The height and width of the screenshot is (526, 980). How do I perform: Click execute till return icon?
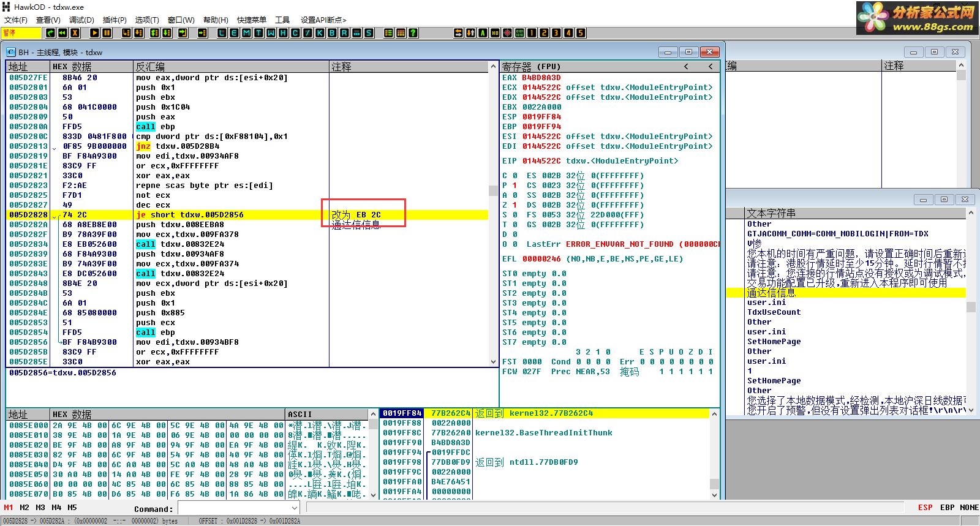point(183,33)
